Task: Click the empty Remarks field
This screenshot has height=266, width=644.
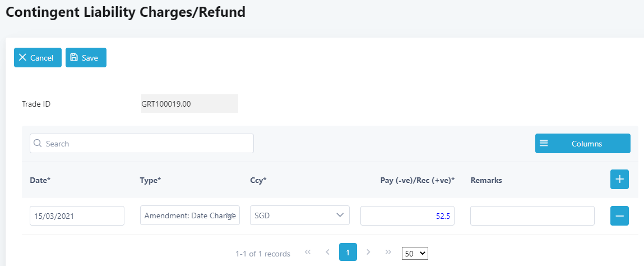Action: pyautogui.click(x=532, y=216)
